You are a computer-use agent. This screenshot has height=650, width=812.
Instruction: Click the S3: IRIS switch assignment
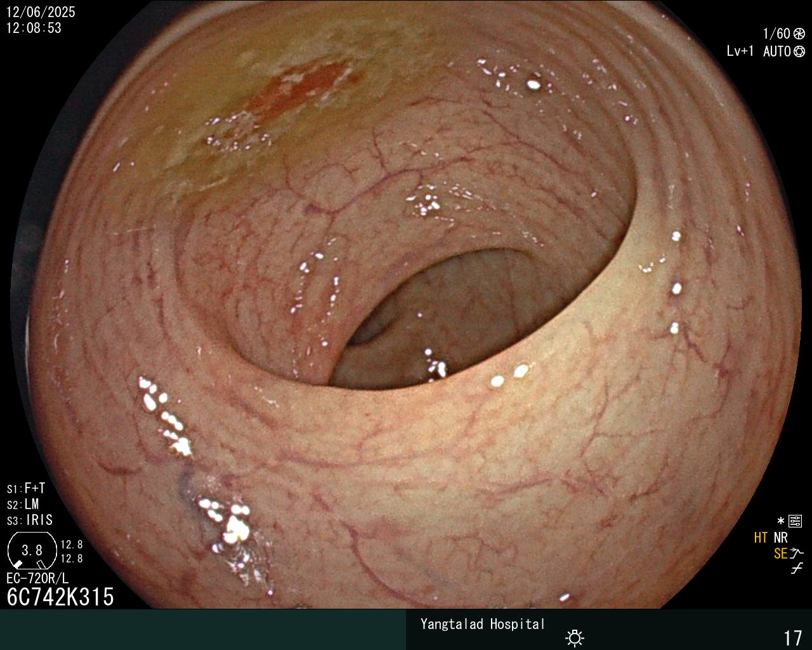[30, 521]
